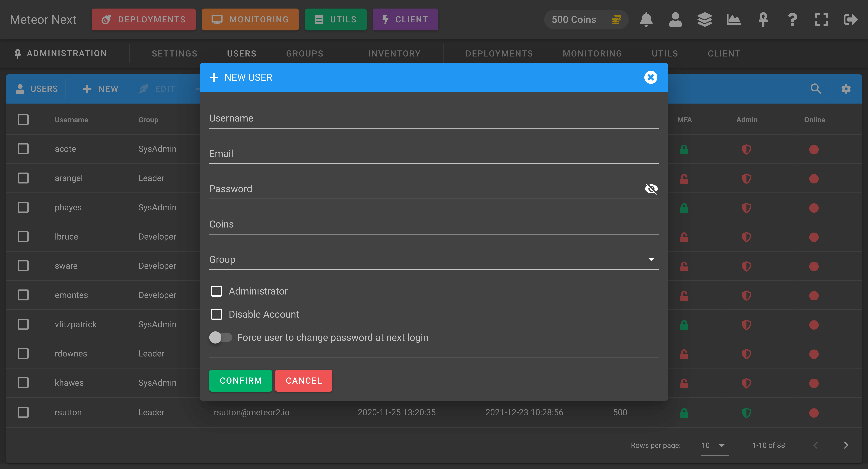Toggle fullscreen mode icon

(x=822, y=19)
